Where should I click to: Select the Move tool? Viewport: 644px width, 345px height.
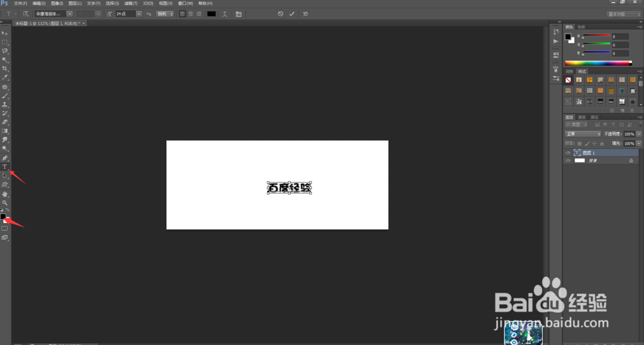click(5, 34)
